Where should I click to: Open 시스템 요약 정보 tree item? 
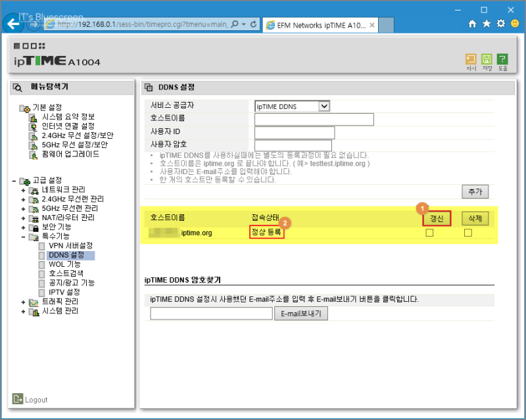click(68, 117)
